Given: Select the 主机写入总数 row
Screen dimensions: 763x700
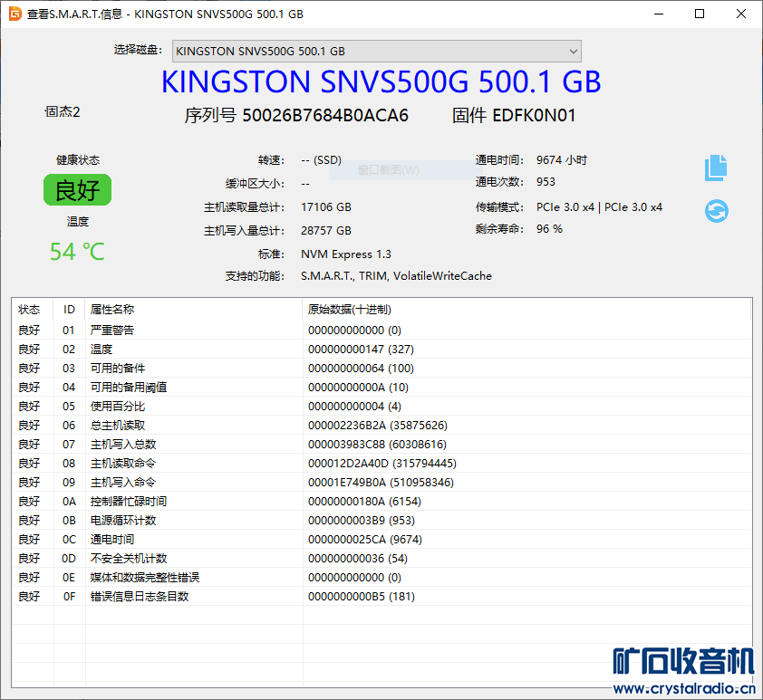Looking at the screenshot, I should coord(123,445).
